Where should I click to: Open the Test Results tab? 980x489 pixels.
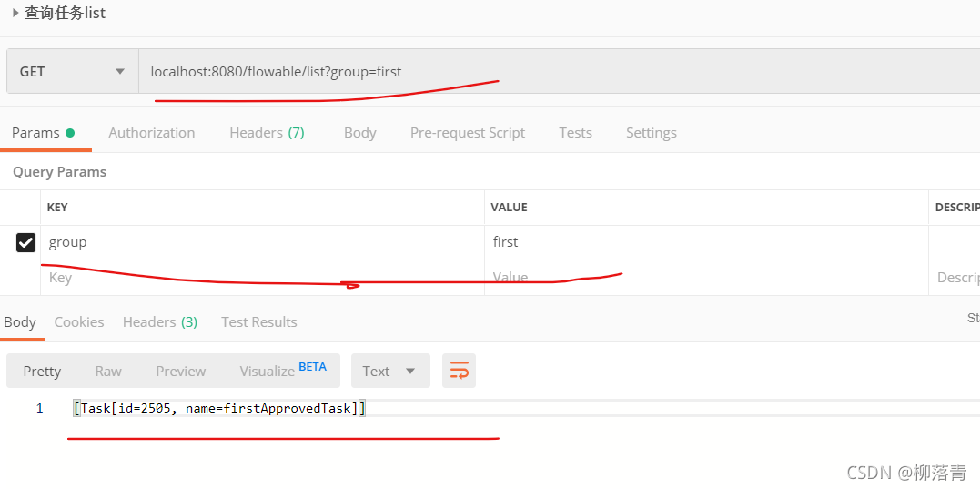pyautogui.click(x=258, y=322)
